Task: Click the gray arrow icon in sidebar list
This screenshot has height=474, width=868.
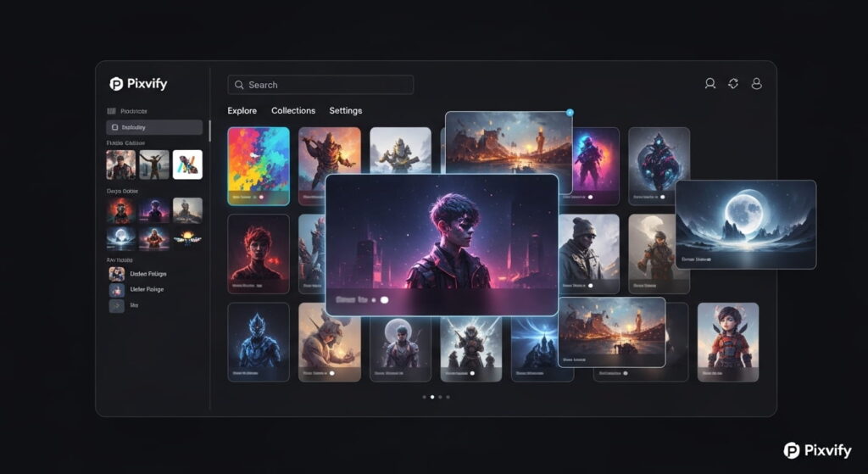Action: coord(116,305)
